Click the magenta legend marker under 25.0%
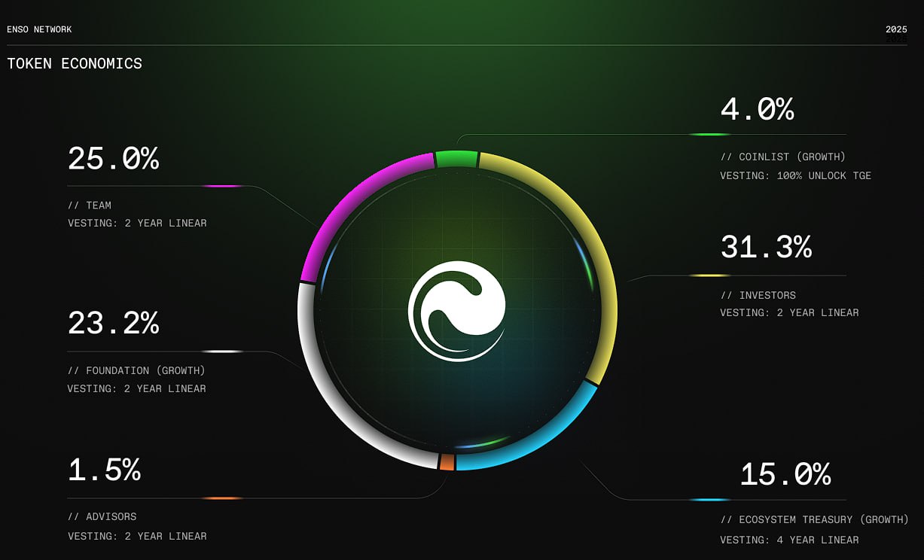 [222, 186]
